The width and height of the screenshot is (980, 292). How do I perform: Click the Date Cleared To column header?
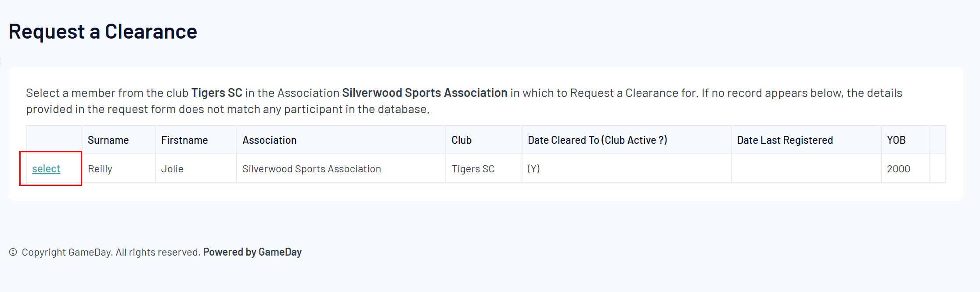tap(597, 140)
